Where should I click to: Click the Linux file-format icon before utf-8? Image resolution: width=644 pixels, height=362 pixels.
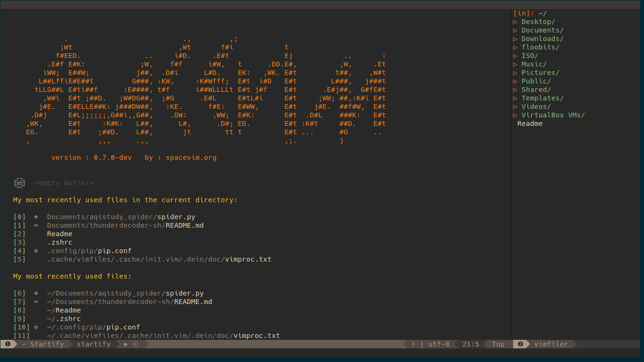click(x=413, y=344)
